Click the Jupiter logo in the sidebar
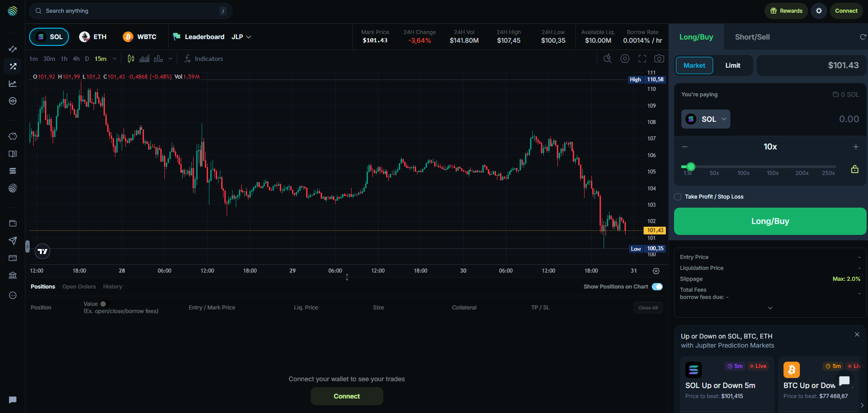Screen dimensions: 868x413 point(13,11)
